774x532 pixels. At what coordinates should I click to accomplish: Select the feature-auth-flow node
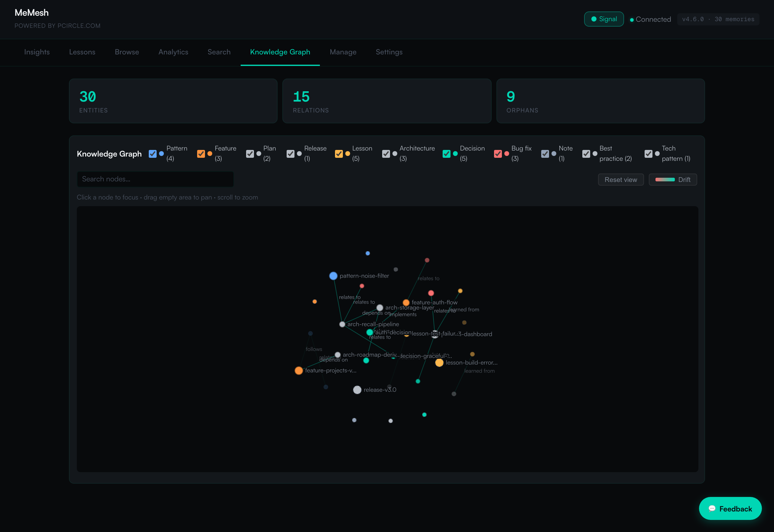[x=406, y=303]
